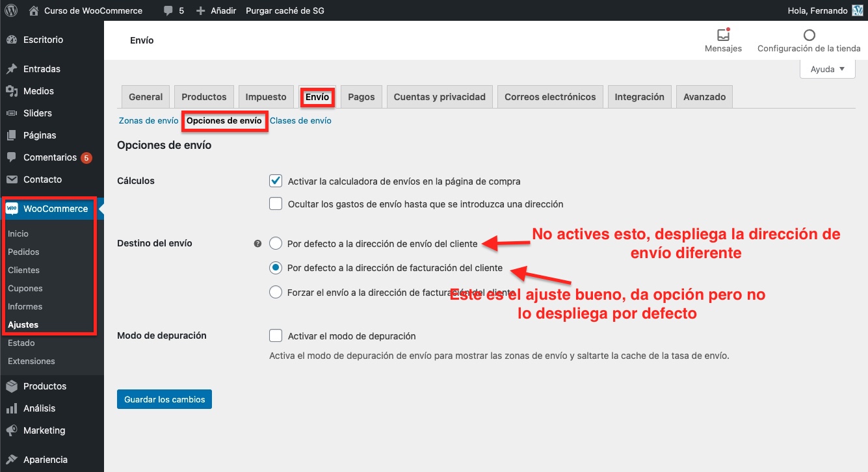Open the Mensajes inbox icon

723,34
